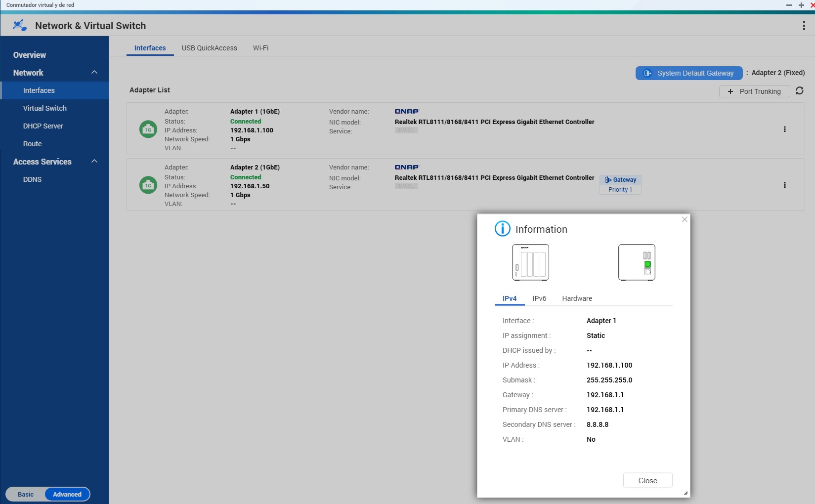The width and height of the screenshot is (815, 504).
Task: Close the Information dialog with the X
Action: pos(685,219)
